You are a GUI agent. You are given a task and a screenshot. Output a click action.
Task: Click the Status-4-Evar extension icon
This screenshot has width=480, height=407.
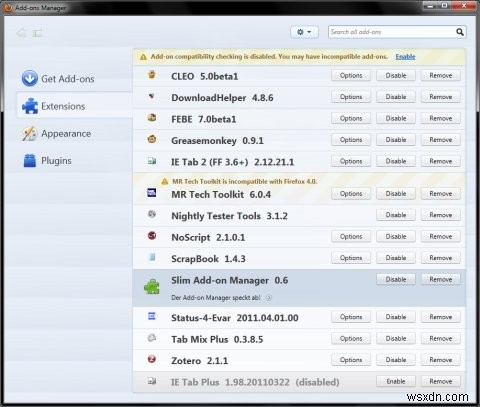[152, 316]
